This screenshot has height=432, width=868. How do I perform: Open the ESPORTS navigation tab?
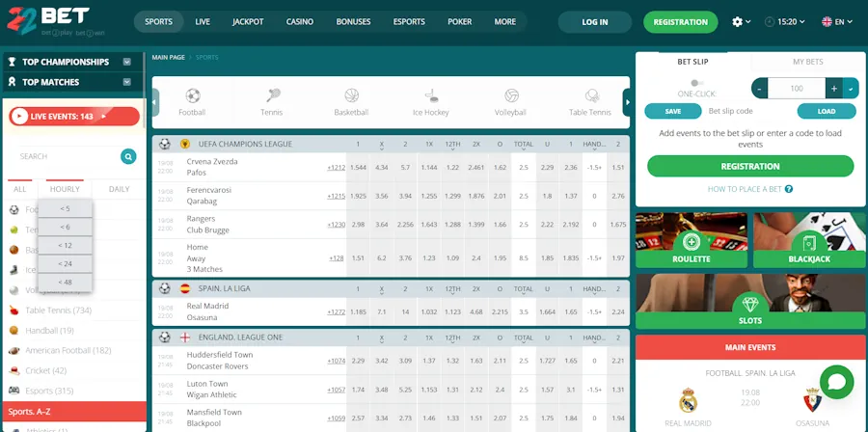[x=409, y=22]
